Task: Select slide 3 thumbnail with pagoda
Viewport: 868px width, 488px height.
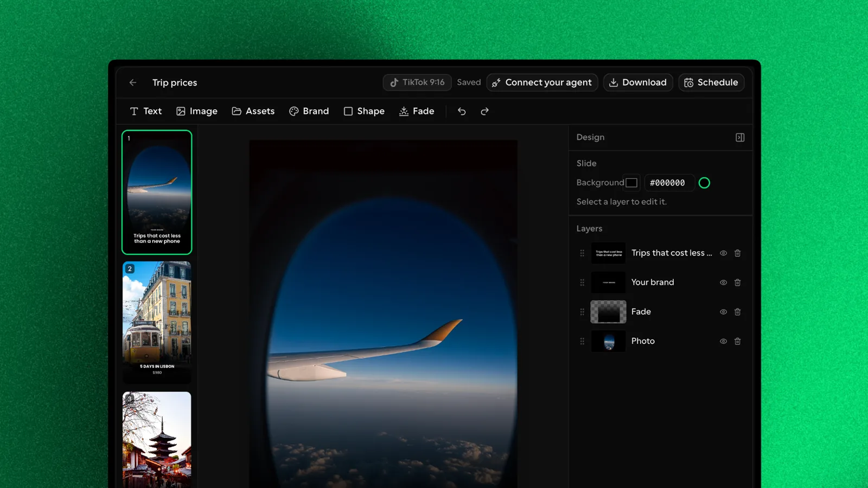Action: pyautogui.click(x=157, y=440)
